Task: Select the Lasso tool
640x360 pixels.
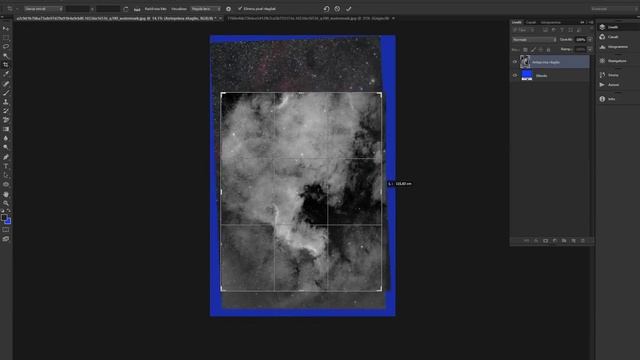Action: click(x=6, y=47)
